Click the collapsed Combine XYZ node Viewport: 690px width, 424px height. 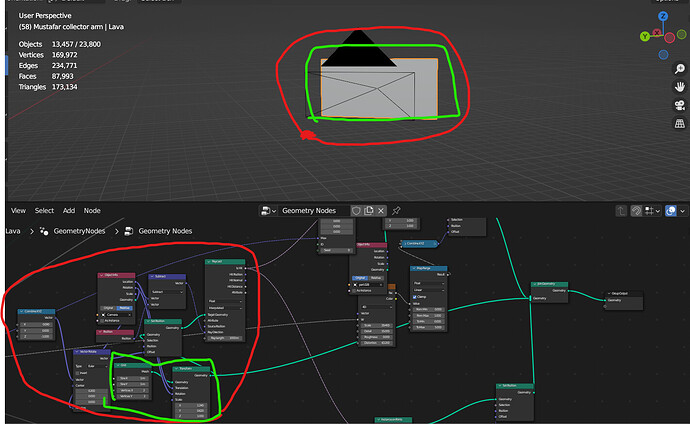[x=418, y=243]
